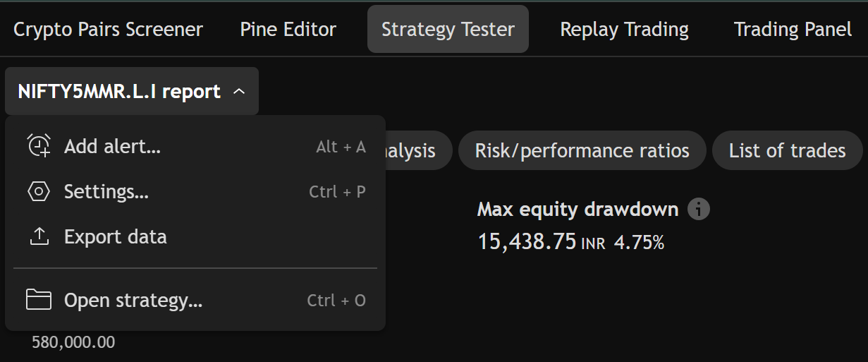Open the Pine Editor tab

click(x=288, y=30)
